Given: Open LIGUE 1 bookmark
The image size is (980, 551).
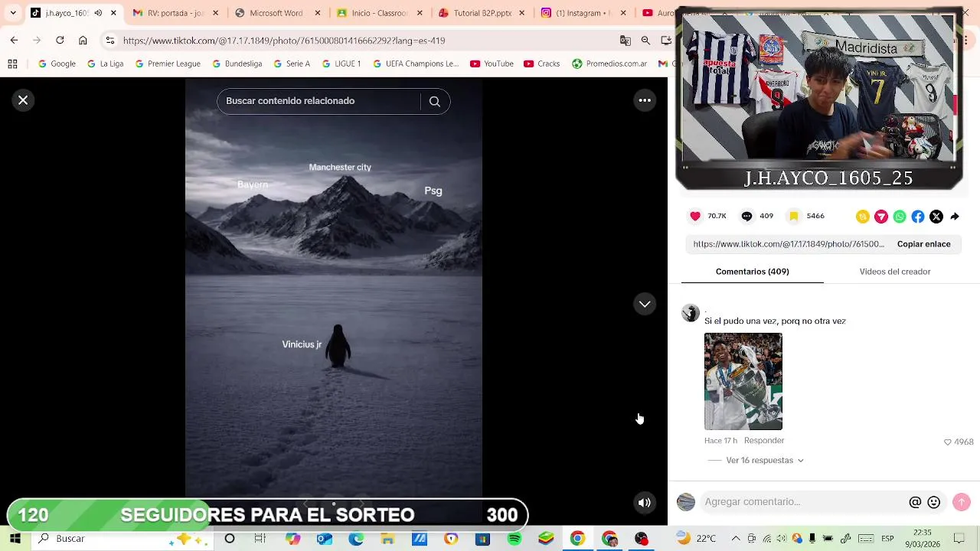Looking at the screenshot, I should point(341,64).
